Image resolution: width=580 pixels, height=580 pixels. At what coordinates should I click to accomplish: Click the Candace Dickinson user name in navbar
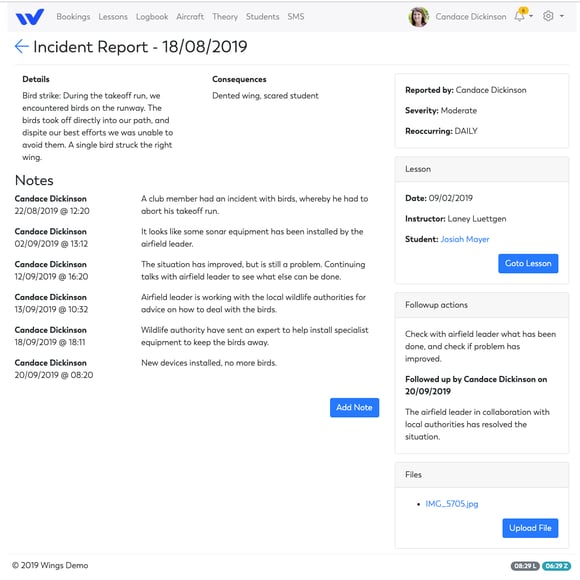471,17
